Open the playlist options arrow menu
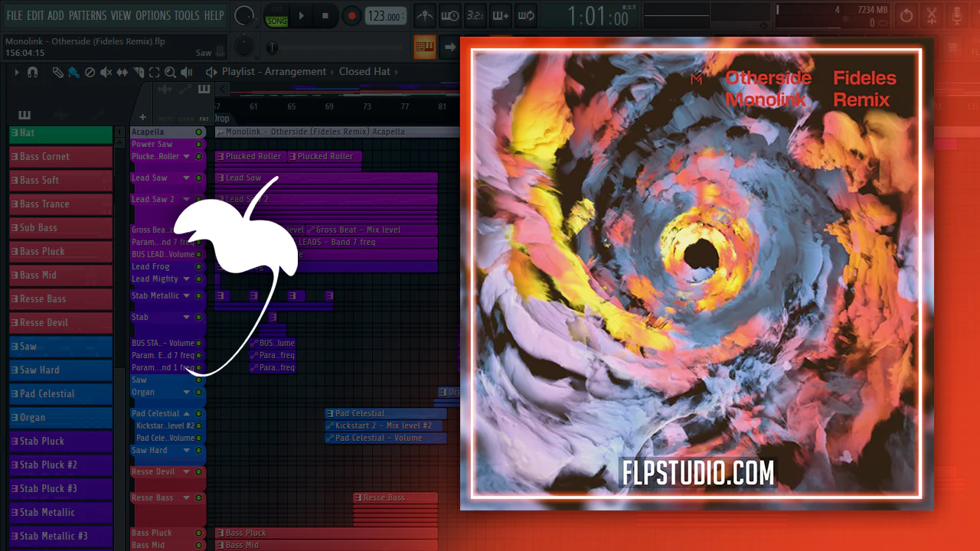This screenshot has width=980, height=551. [17, 72]
